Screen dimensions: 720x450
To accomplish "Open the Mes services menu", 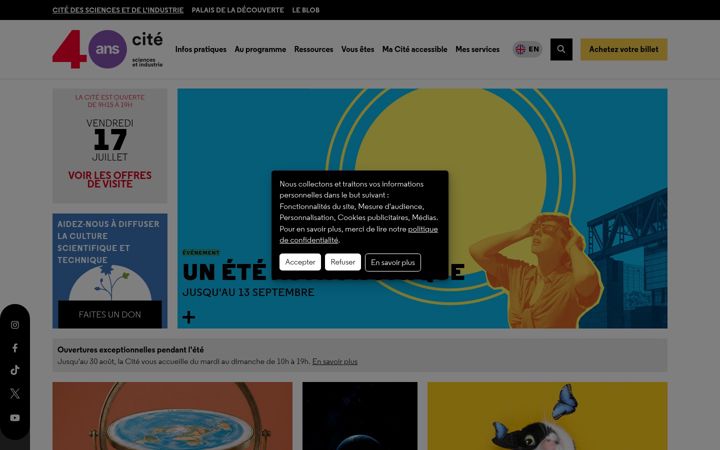I will point(478,49).
